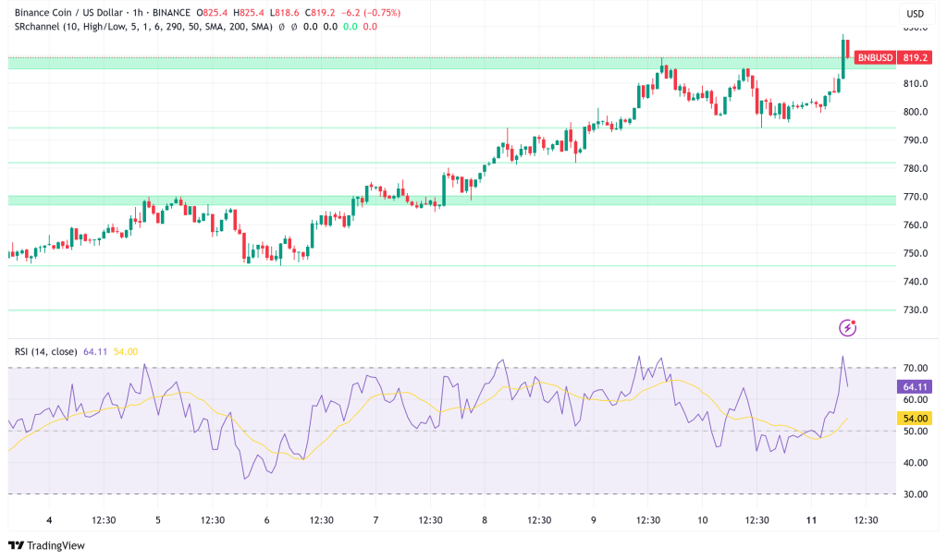Click the 790.0 price axis label

tap(915, 140)
